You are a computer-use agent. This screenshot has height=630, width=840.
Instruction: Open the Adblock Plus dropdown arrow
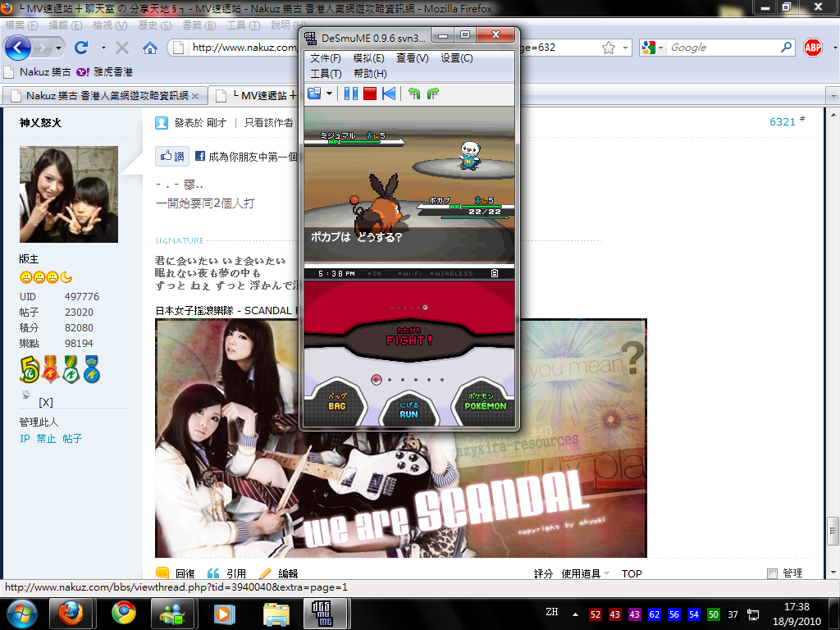834,48
